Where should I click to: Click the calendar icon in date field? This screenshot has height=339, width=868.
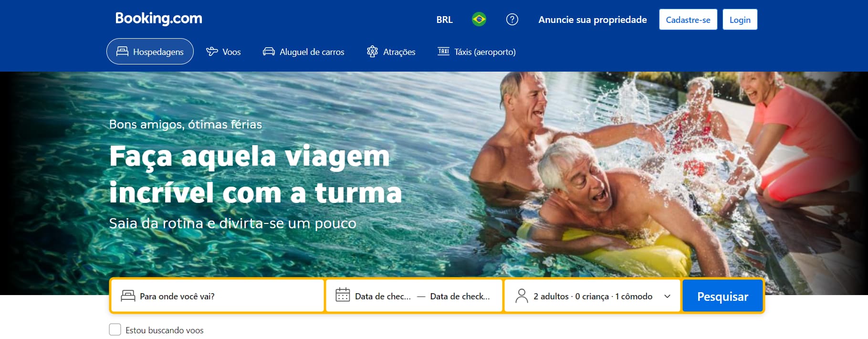point(343,295)
